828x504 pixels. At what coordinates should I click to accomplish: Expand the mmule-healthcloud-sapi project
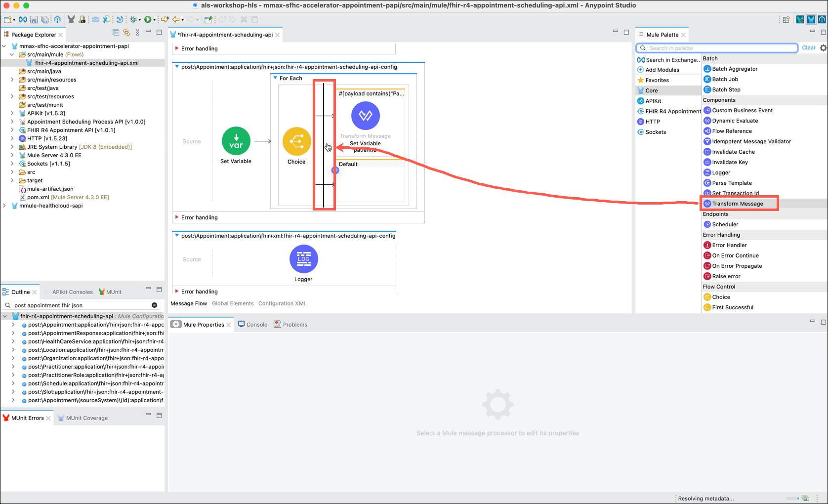coord(4,206)
